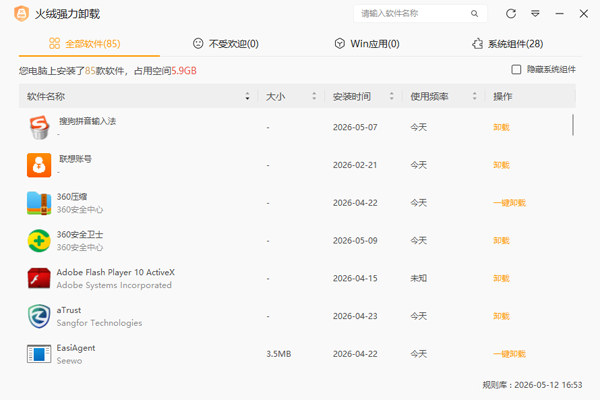Screen dimensions: 600x400
Task: Click the Seewo publisher text
Action: point(69,361)
